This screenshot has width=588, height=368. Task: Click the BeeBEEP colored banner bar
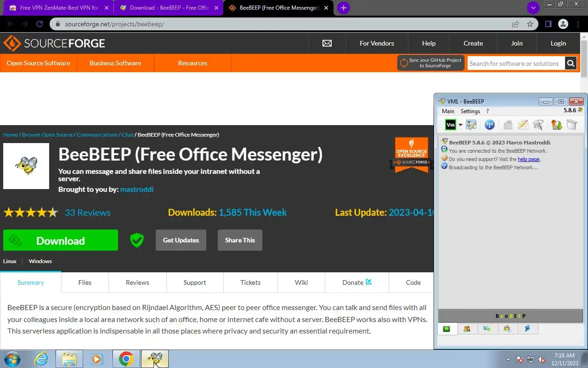[511, 316]
